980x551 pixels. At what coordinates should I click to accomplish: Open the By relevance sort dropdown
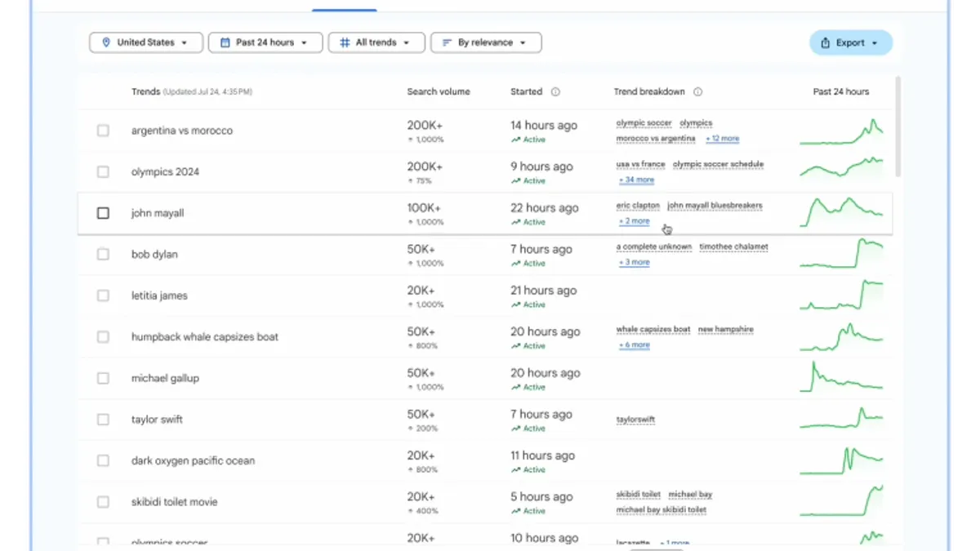486,42
